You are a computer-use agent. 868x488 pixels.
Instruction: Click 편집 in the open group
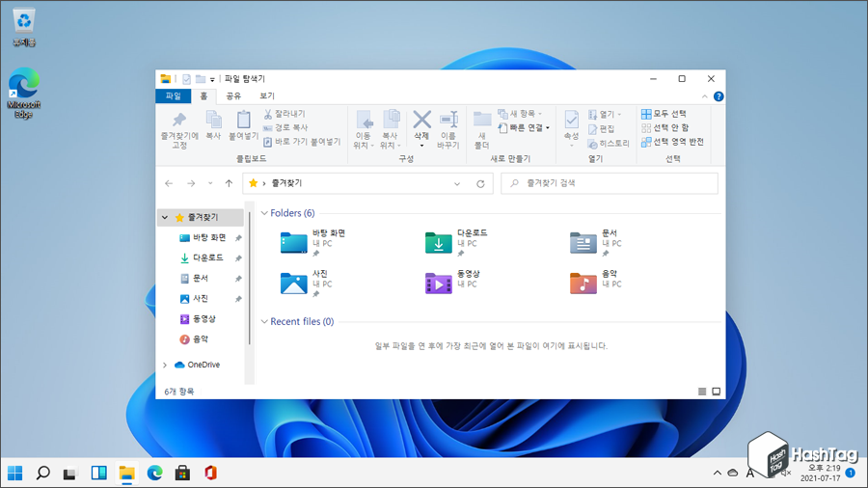pos(601,129)
